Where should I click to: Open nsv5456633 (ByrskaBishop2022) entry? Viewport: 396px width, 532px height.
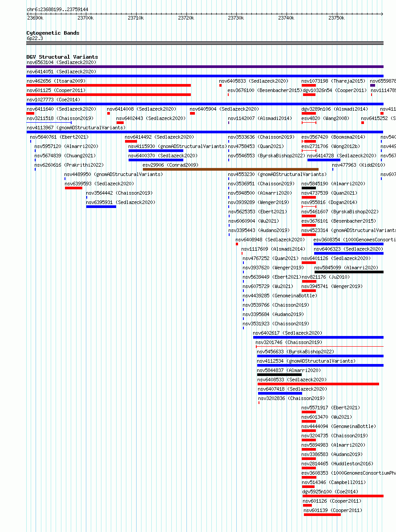coord(296,352)
